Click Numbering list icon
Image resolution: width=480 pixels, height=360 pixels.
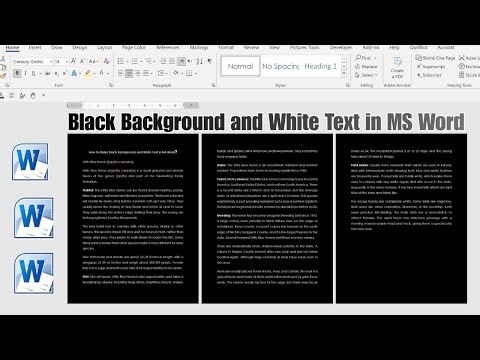(x=135, y=61)
